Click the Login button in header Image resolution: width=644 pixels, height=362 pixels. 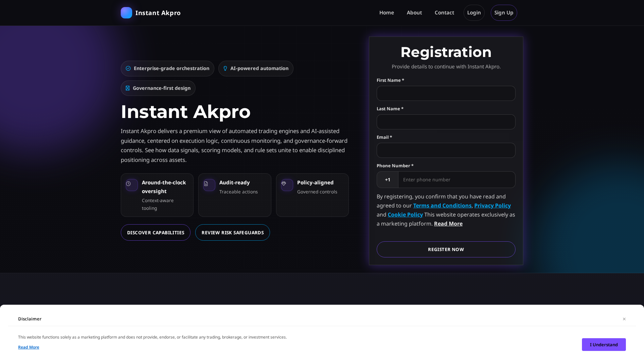pos(474,13)
